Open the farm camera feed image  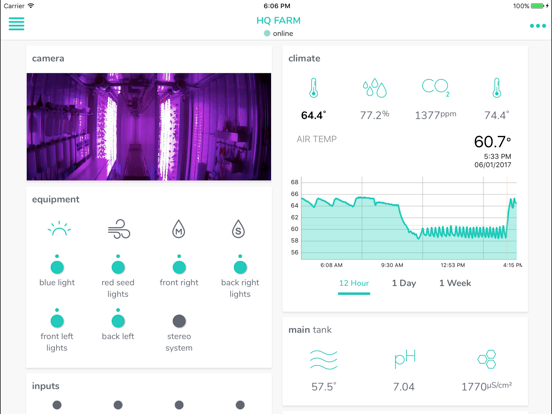point(149,127)
